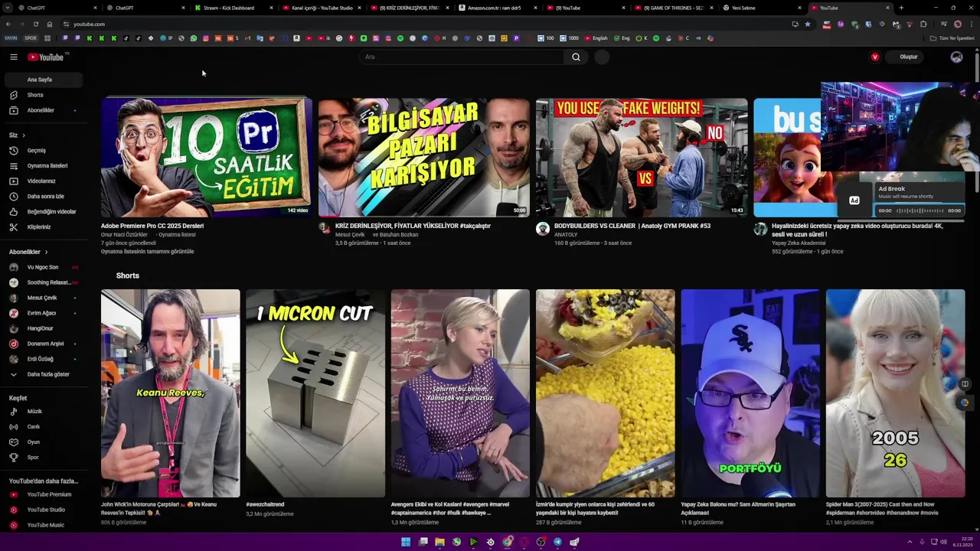The width and height of the screenshot is (980, 551).
Task: Open Mesut Çevik channel in subscriptions
Action: [43, 298]
